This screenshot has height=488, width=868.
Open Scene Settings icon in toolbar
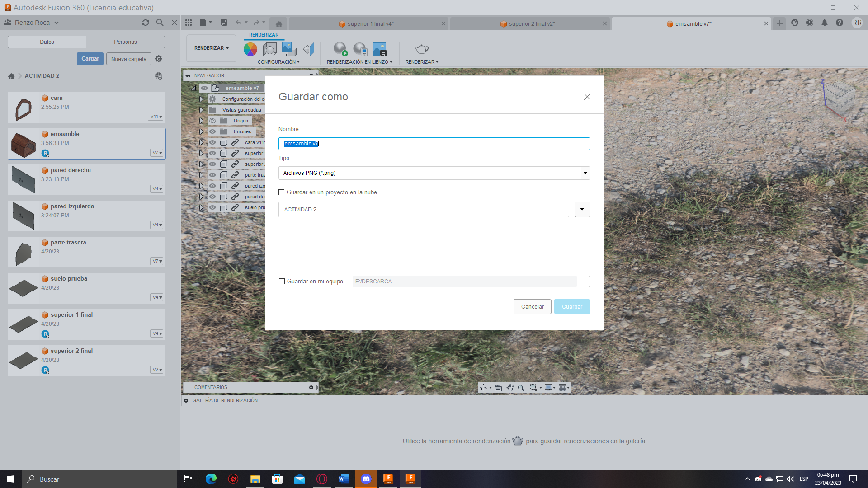[269, 49]
